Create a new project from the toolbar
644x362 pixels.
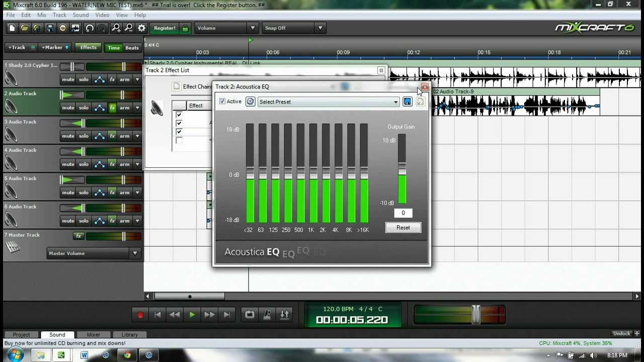[x=12, y=28]
